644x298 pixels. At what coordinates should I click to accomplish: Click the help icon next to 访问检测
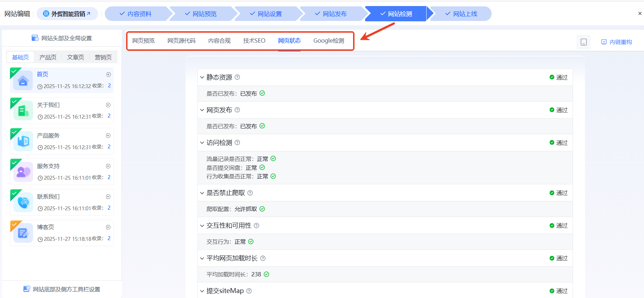[x=237, y=142]
